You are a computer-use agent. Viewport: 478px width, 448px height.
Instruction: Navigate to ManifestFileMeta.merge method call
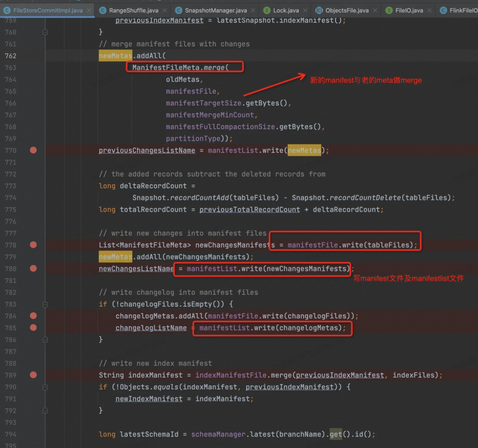[x=214, y=68]
